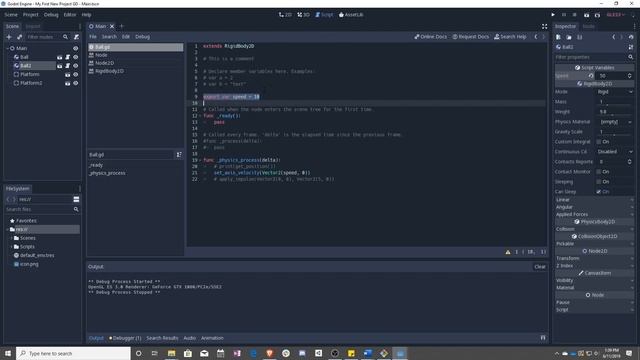The width and height of the screenshot is (640, 360).
Task: Stop the running scene
Action: click(x=574, y=15)
